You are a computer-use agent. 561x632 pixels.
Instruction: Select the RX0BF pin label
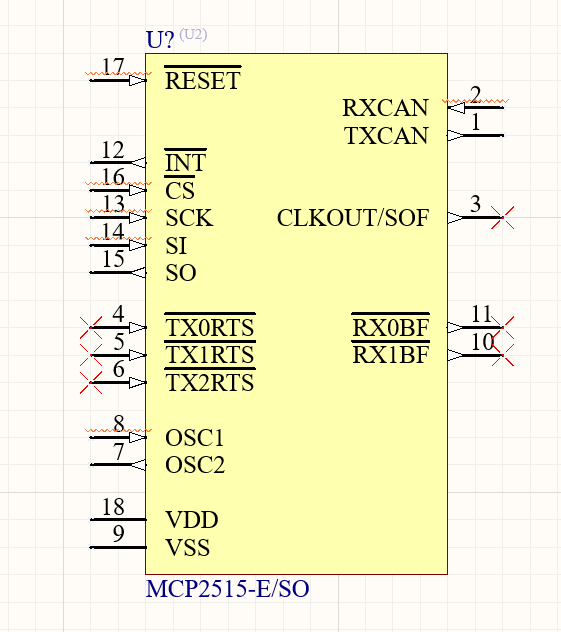tap(390, 327)
